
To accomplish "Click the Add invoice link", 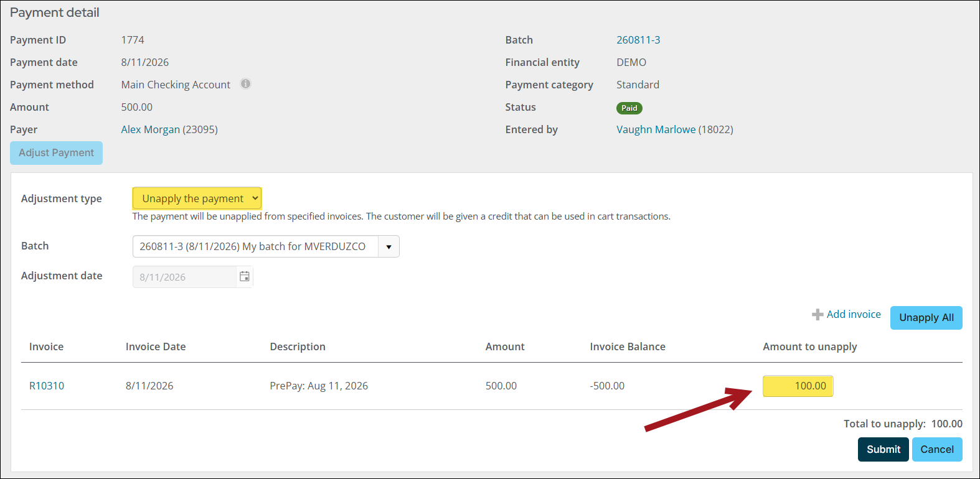I will point(854,314).
